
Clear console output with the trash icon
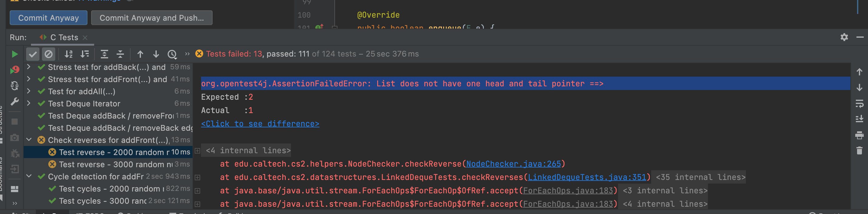[x=859, y=150]
